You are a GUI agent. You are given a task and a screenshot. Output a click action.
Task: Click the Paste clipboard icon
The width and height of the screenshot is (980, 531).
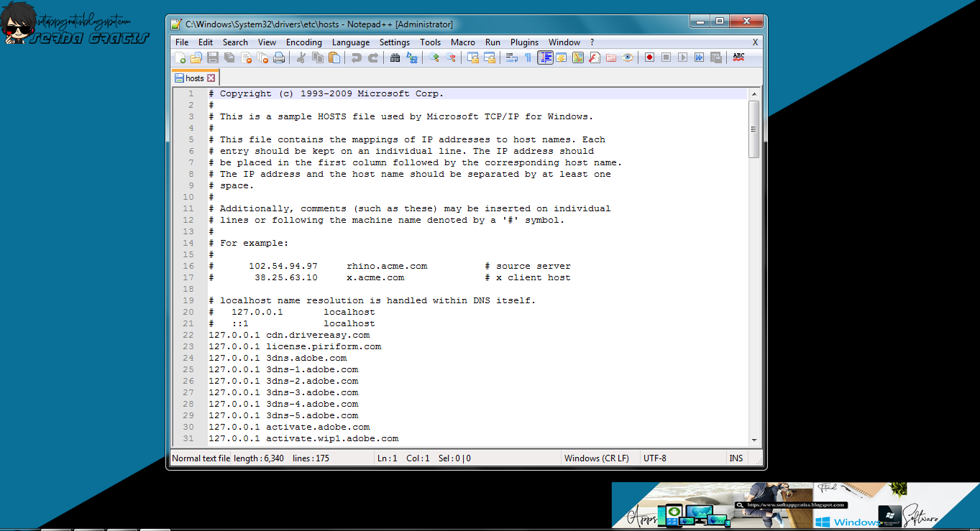tap(334, 57)
